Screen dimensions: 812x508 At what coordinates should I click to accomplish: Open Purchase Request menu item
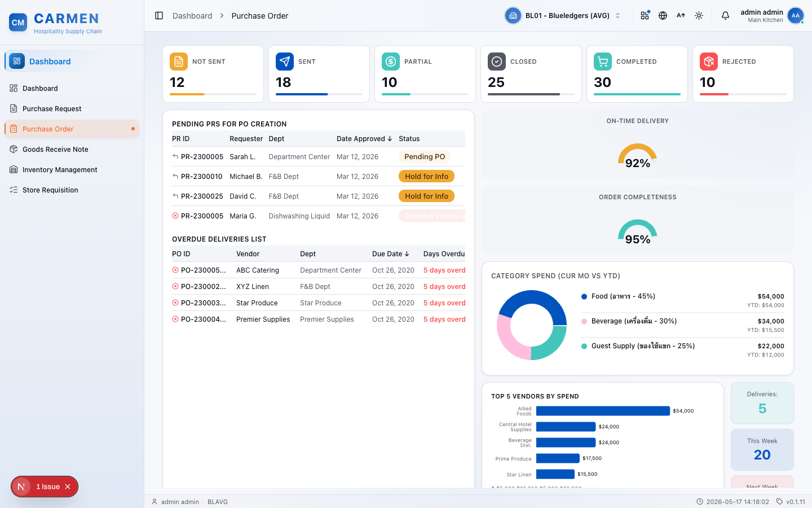click(x=72, y=108)
